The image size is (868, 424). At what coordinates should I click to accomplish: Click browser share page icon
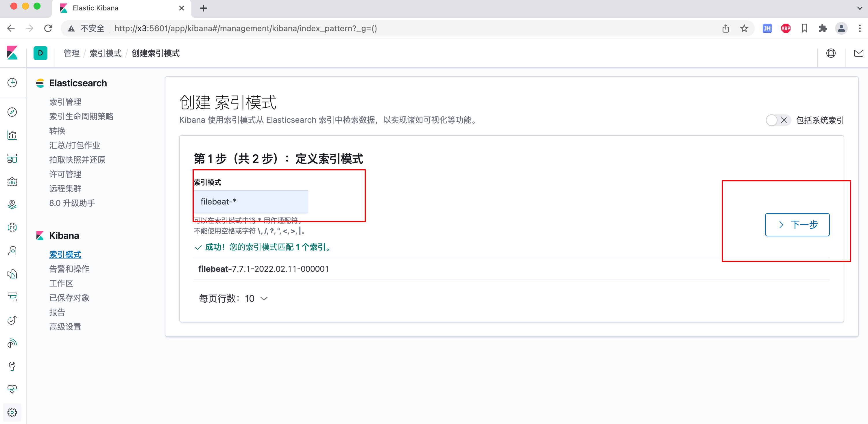click(725, 29)
